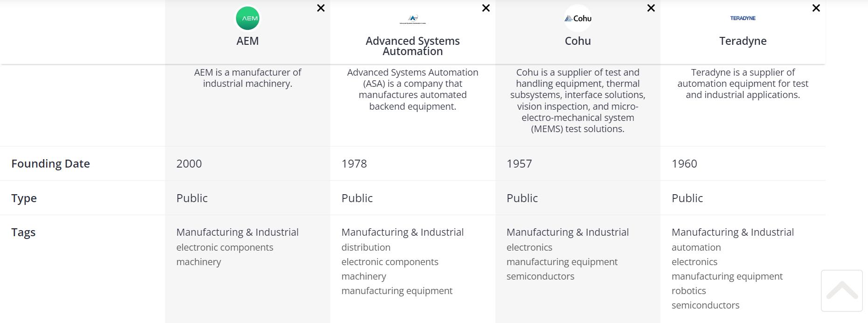Open the Teradyne company name link
Screen dimensions: 868x323
pos(743,41)
